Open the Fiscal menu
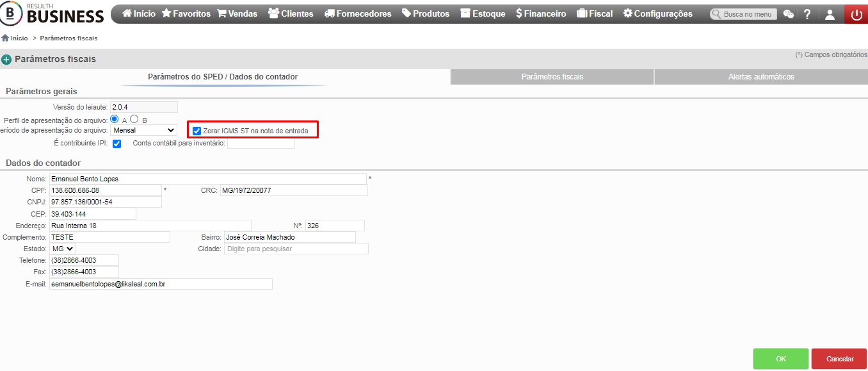Image resolution: width=868 pixels, height=371 pixels. point(595,13)
